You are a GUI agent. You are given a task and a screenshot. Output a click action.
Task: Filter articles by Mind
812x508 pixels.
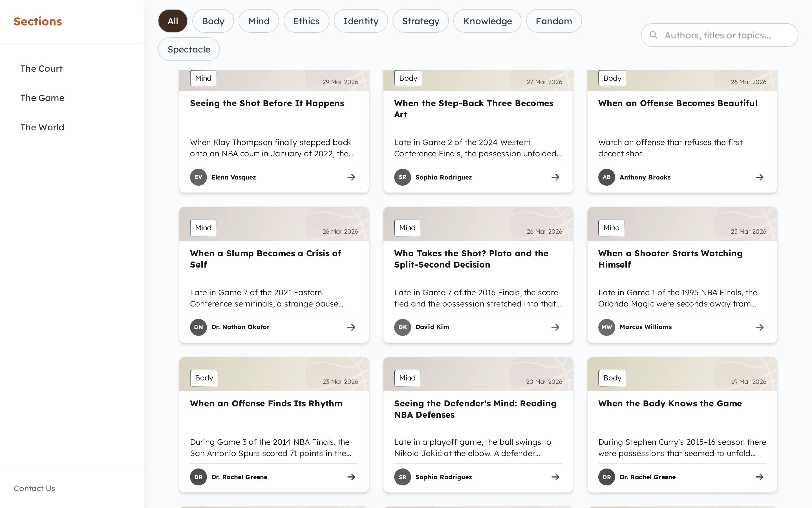pos(259,21)
